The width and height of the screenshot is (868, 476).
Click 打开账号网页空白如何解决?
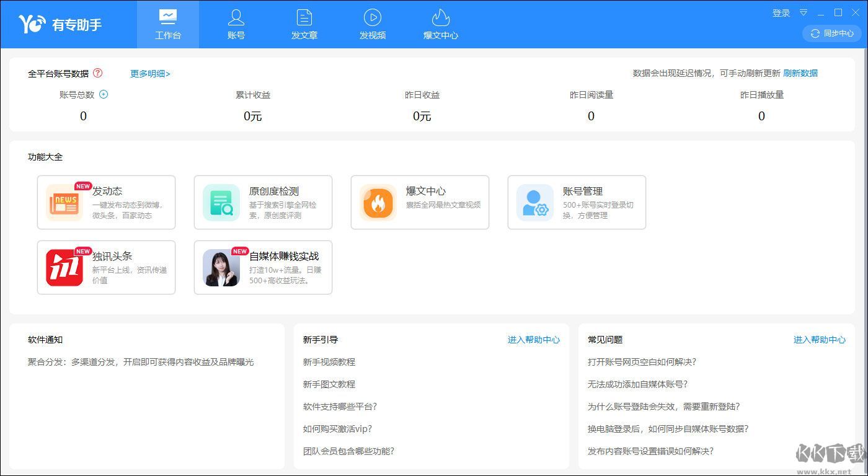pyautogui.click(x=642, y=362)
